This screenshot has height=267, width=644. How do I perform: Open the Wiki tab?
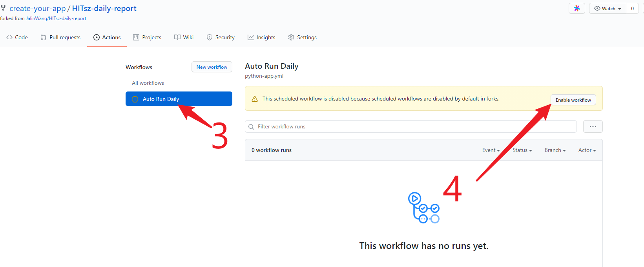click(x=184, y=37)
